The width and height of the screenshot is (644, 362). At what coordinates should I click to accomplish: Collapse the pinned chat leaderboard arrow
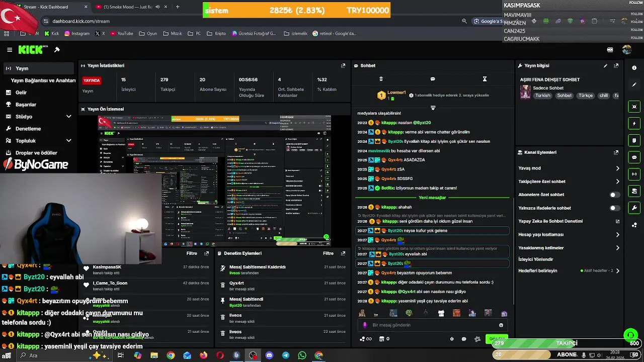point(433,108)
